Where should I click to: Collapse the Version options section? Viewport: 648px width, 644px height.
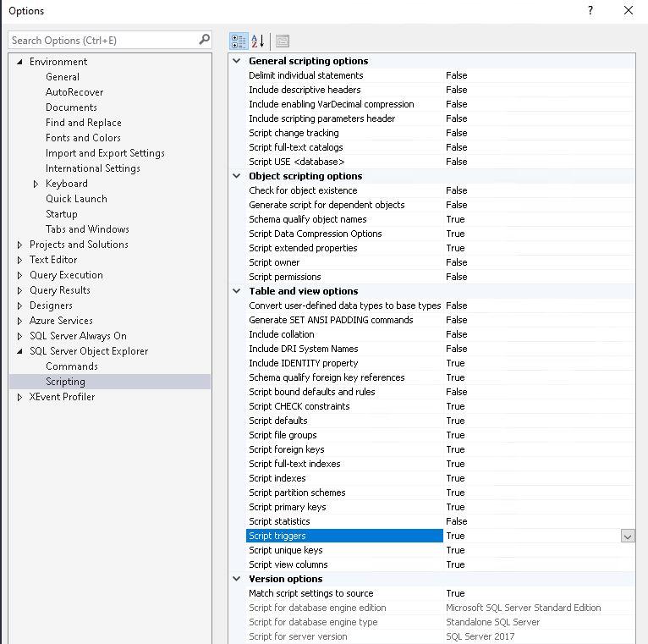pos(237,579)
